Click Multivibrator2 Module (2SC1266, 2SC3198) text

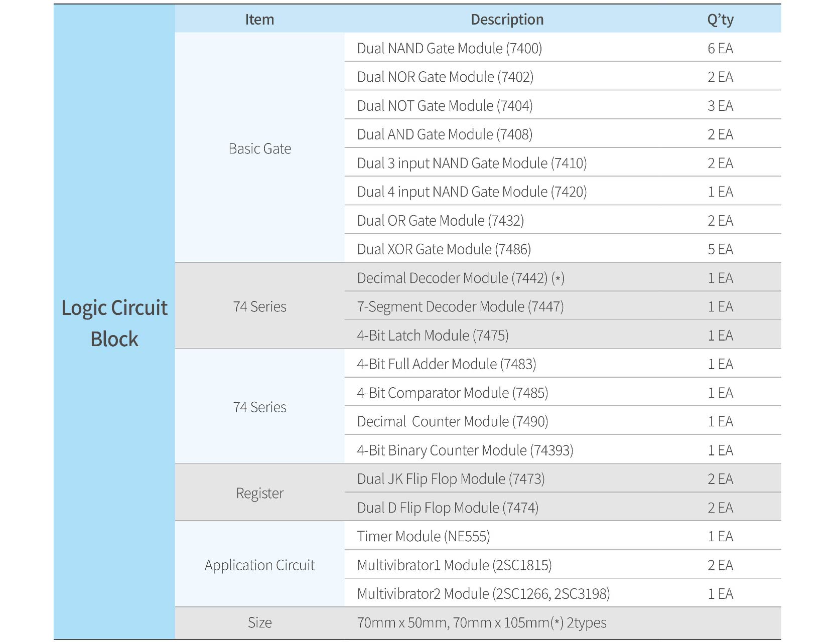coord(483,594)
